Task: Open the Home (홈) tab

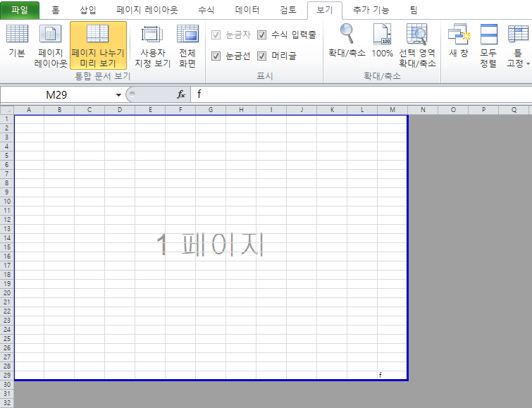Action: (56, 10)
